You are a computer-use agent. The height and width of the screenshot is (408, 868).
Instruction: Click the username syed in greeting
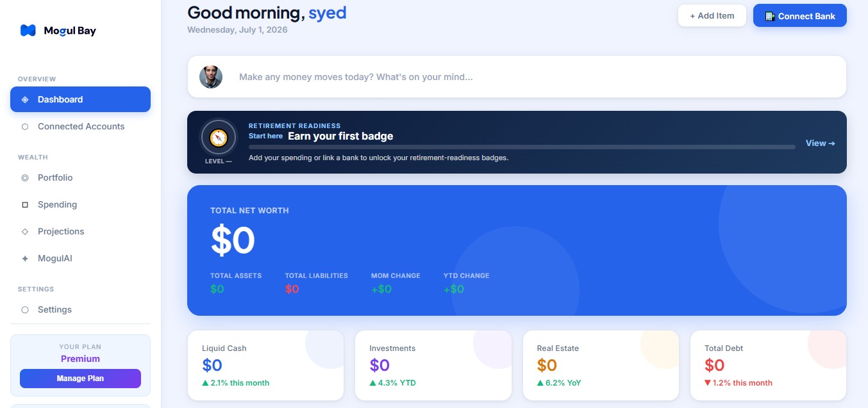pos(328,12)
